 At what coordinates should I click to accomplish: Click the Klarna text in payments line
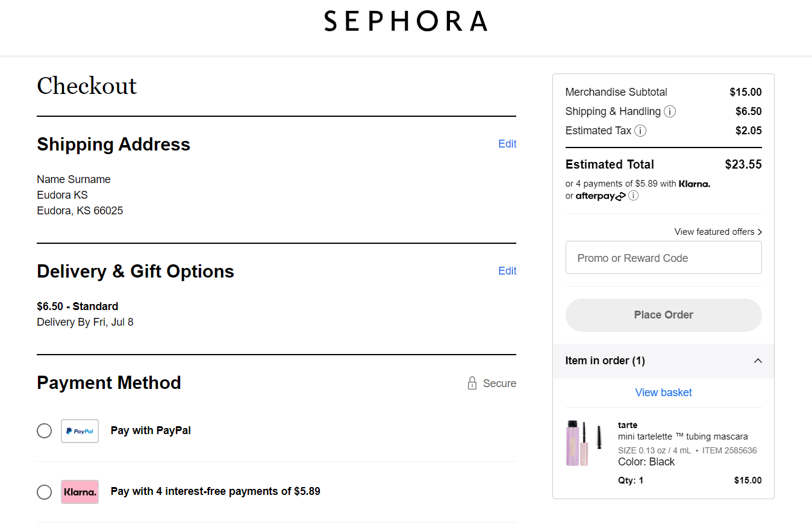point(694,184)
